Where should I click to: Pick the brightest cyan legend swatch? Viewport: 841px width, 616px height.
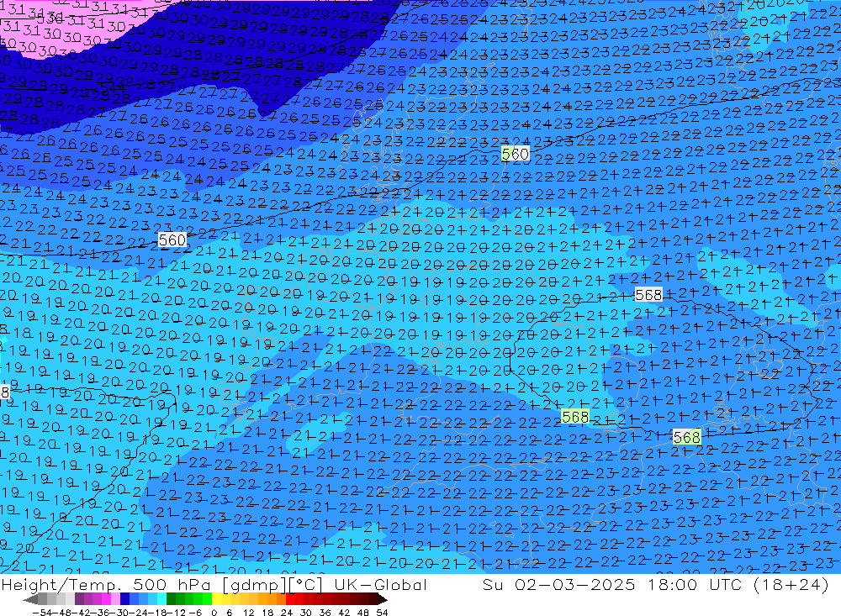click(x=161, y=600)
